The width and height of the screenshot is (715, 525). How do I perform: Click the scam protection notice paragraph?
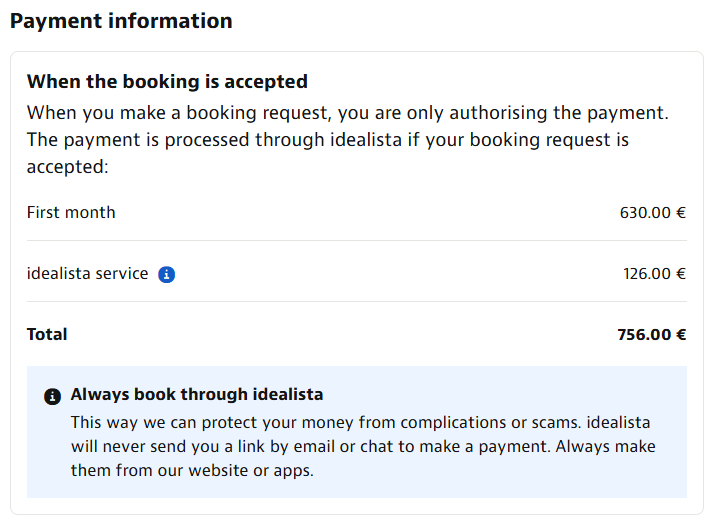click(363, 446)
